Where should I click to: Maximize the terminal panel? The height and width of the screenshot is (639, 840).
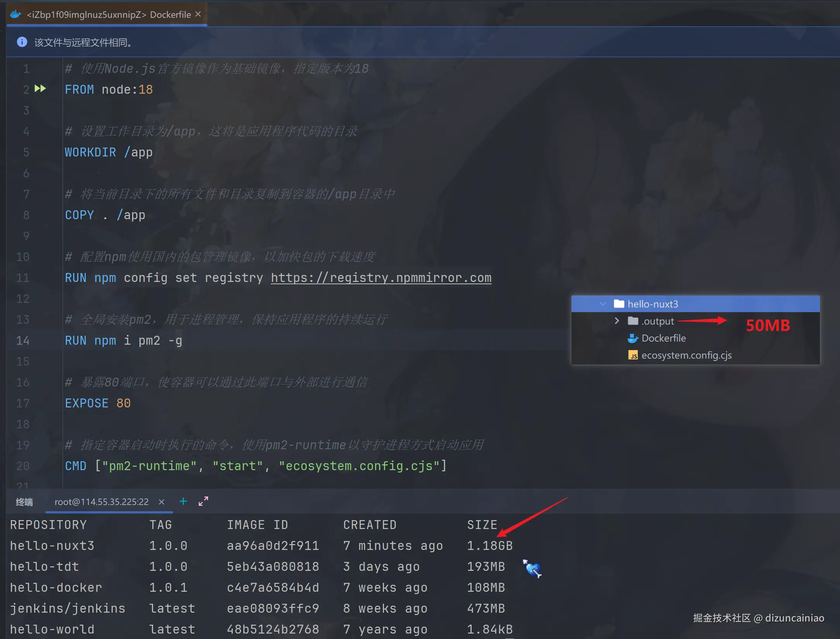click(x=203, y=502)
